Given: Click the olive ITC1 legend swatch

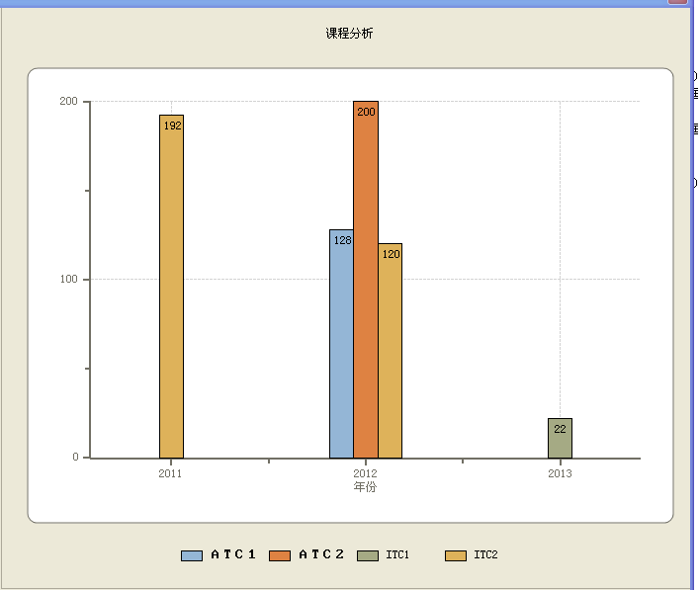Looking at the screenshot, I should (368, 555).
